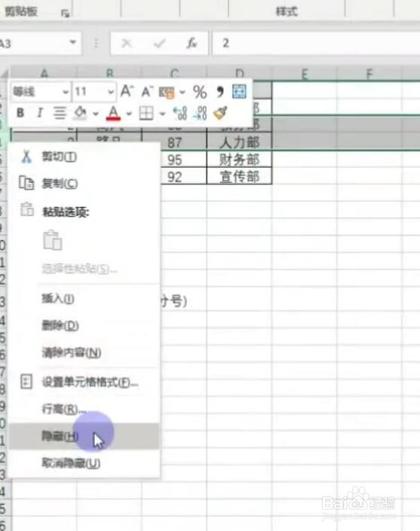Screen dimensions: 420x531
Task: Select 取消隐藏(U) in context menu
Action: [x=84, y=463]
